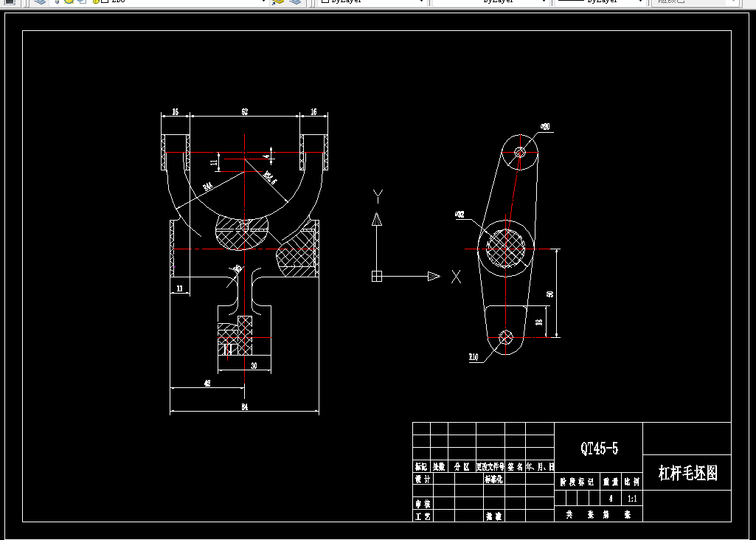The height and width of the screenshot is (540, 756).
Task: Pick the vertical 11 dimension near the centerline
Action: tap(214, 162)
